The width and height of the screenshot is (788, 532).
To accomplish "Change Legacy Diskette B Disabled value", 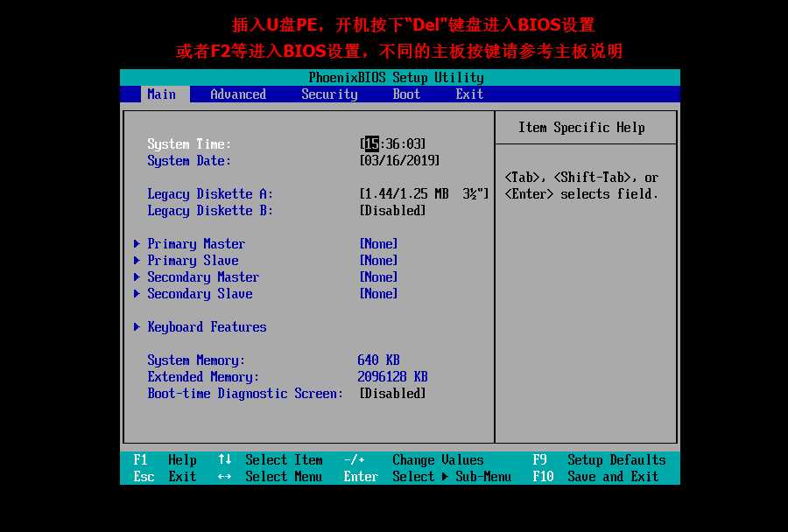I will [392, 211].
